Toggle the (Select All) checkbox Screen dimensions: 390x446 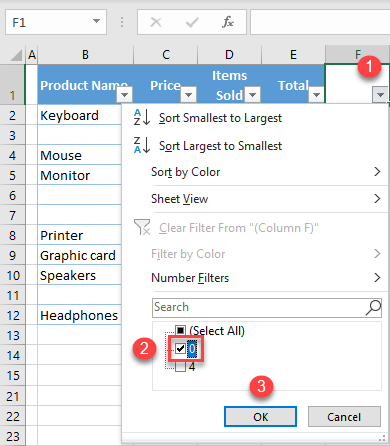point(180,330)
